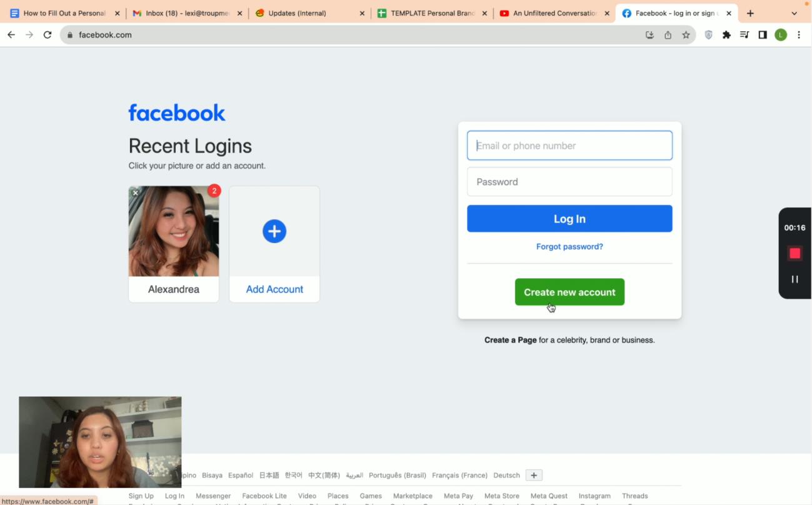Open Chrome's three-dot menu
The width and height of the screenshot is (812, 505).
799,35
